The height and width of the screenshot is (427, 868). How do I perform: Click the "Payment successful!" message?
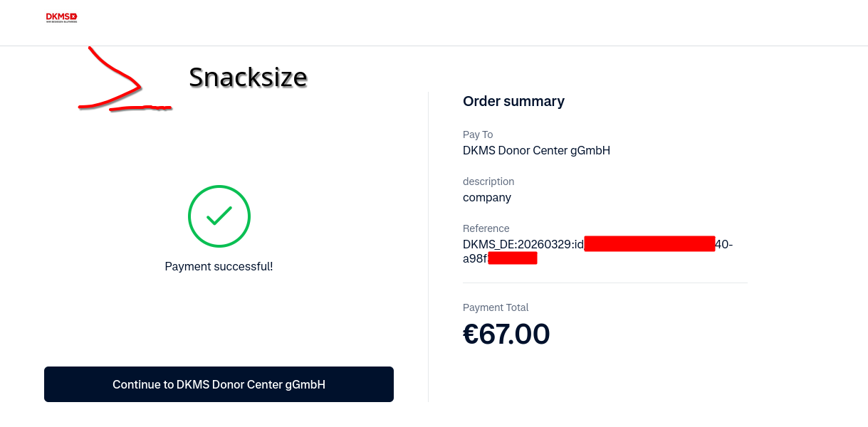pyautogui.click(x=219, y=267)
